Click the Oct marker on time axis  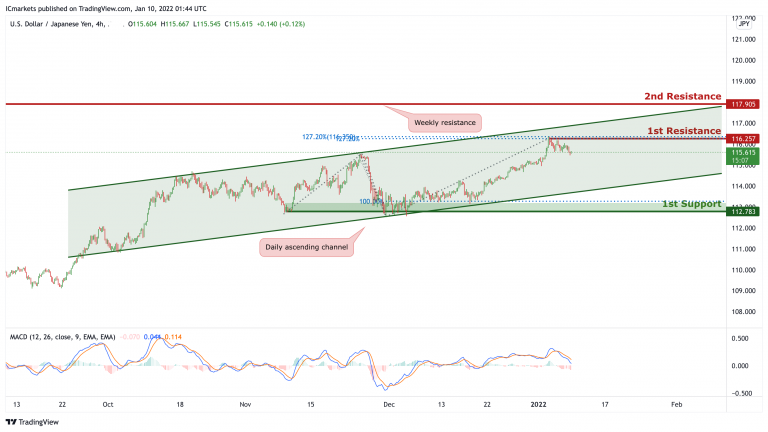[x=108, y=405]
